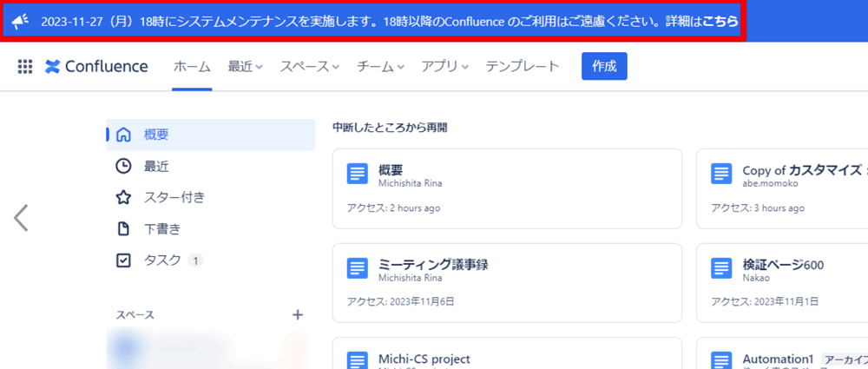
Task: Click the home icon beside 概要
Action: pos(123,135)
